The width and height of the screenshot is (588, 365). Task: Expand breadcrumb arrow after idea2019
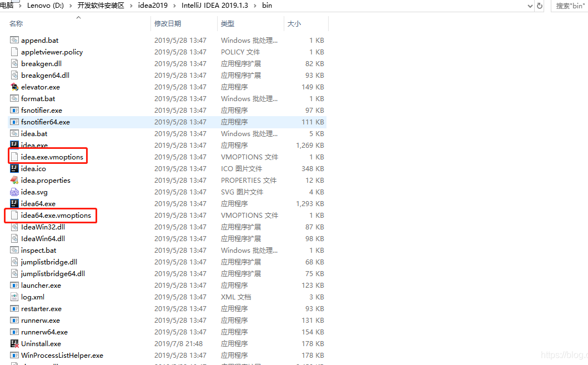pyautogui.click(x=175, y=6)
